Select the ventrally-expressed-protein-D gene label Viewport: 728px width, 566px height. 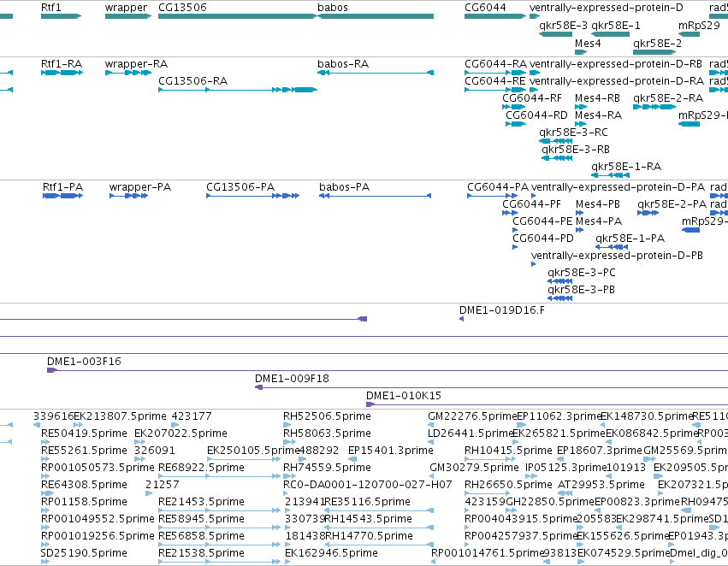[606, 8]
